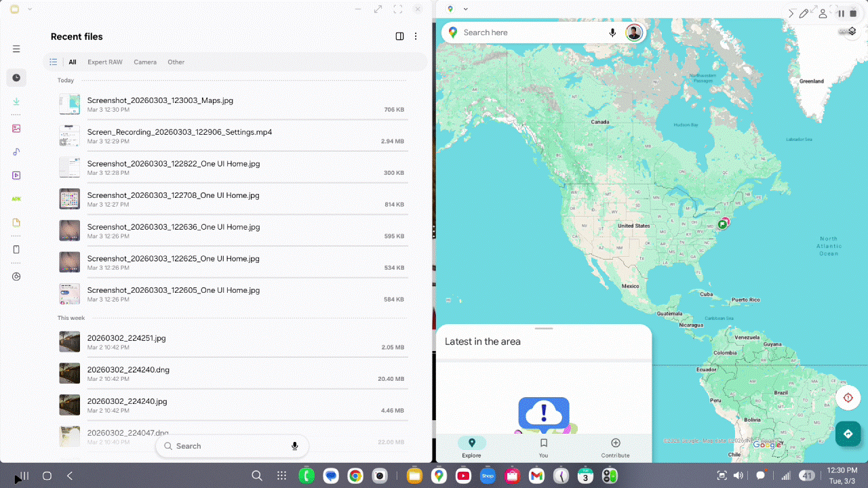Expand the Latest in the area sheet handle

click(543, 328)
